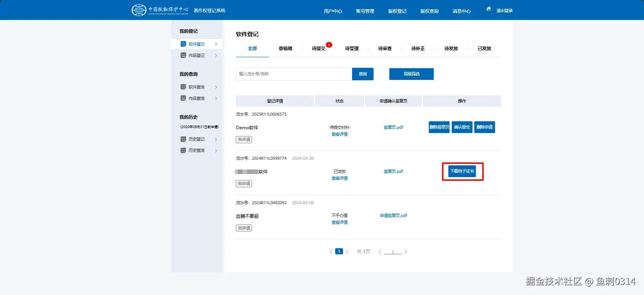Screen dimensions: 644x295
Task: Click the 查询 search button
Action: coord(363,74)
